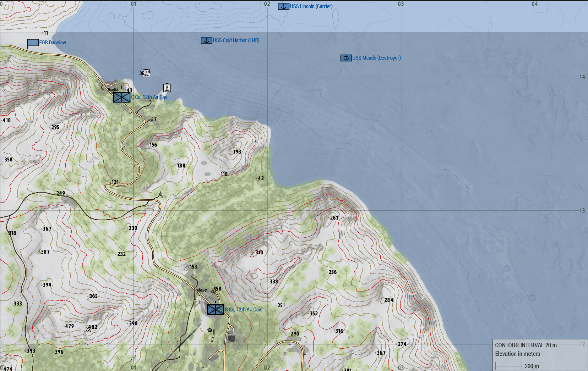588x371 pixels.
Task: Click the house icon south of B Co marker
Action: click(210, 330)
